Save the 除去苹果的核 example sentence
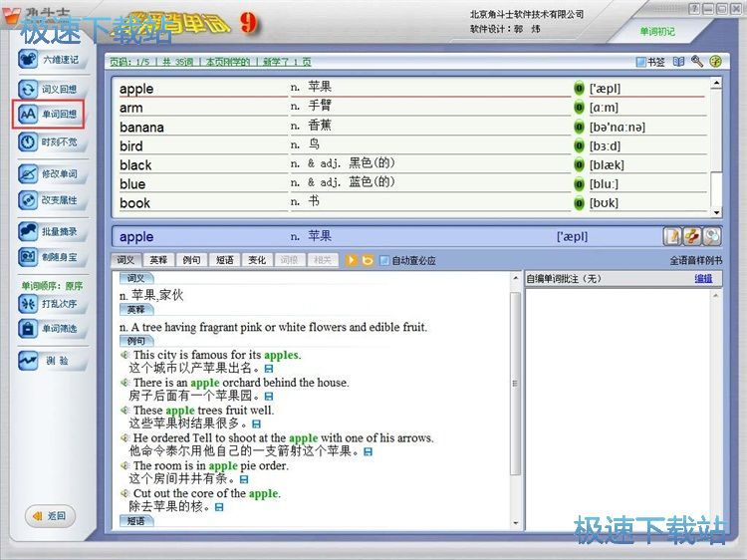The width and height of the screenshot is (747, 560). click(219, 507)
